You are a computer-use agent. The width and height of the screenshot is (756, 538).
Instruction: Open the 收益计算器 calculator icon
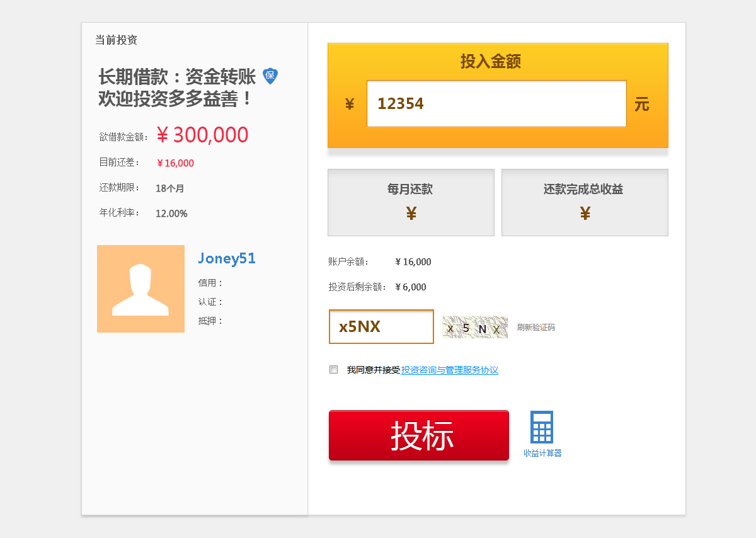coord(542,428)
